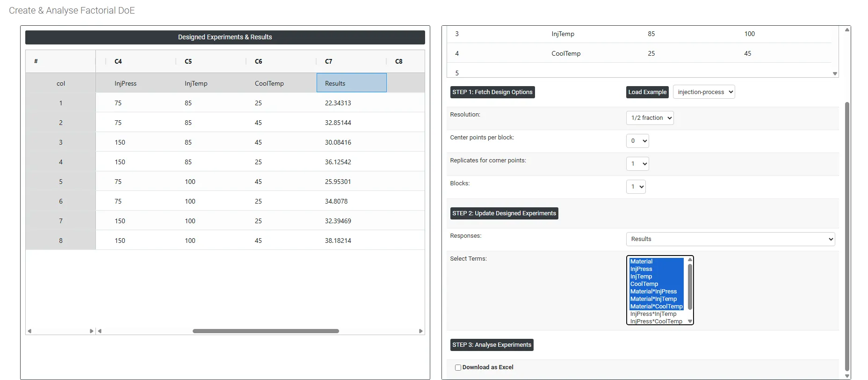Click result cell 32.39469
The width and height of the screenshot is (868, 380).
coord(351,221)
